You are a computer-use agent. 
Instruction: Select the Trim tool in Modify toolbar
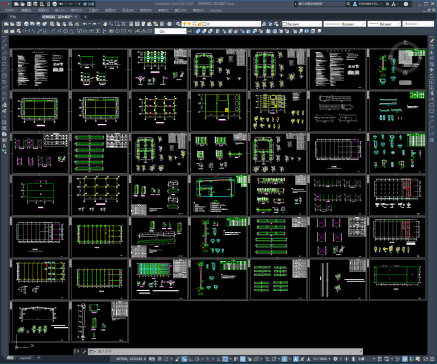[x=432, y=93]
